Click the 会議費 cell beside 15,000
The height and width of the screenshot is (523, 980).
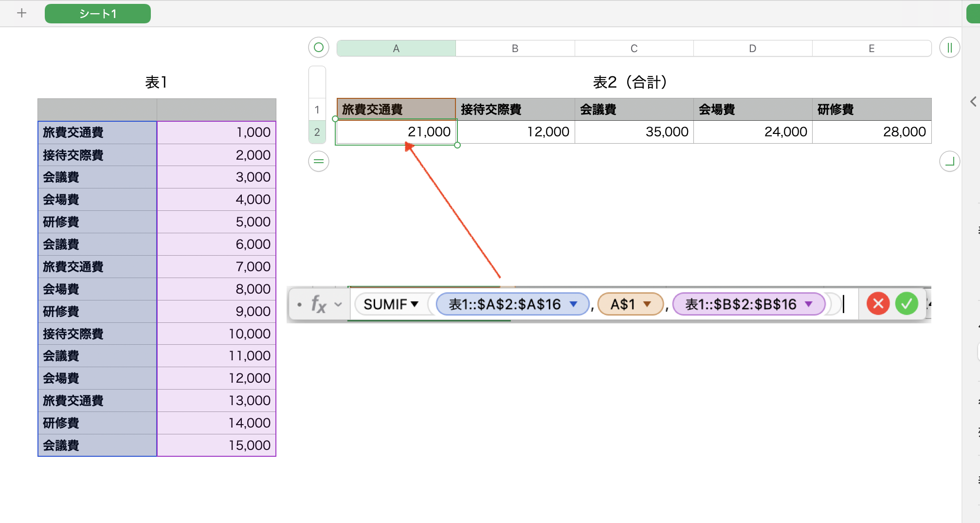tap(97, 446)
